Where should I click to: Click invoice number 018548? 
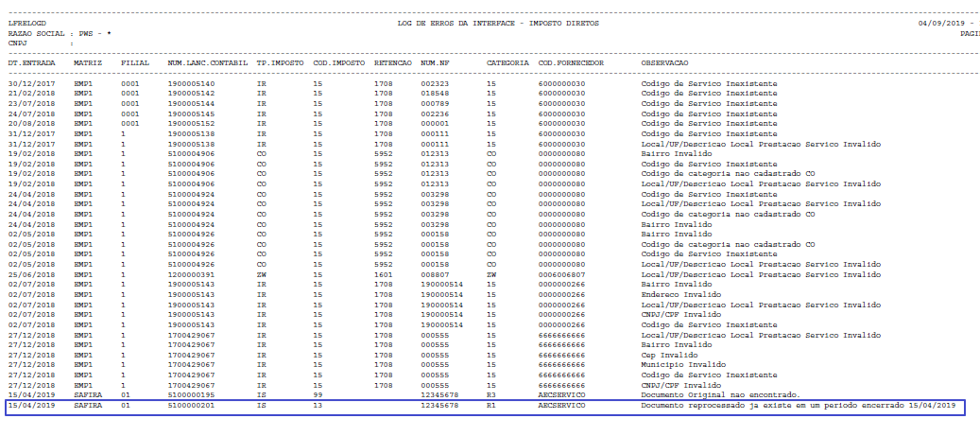click(x=435, y=94)
